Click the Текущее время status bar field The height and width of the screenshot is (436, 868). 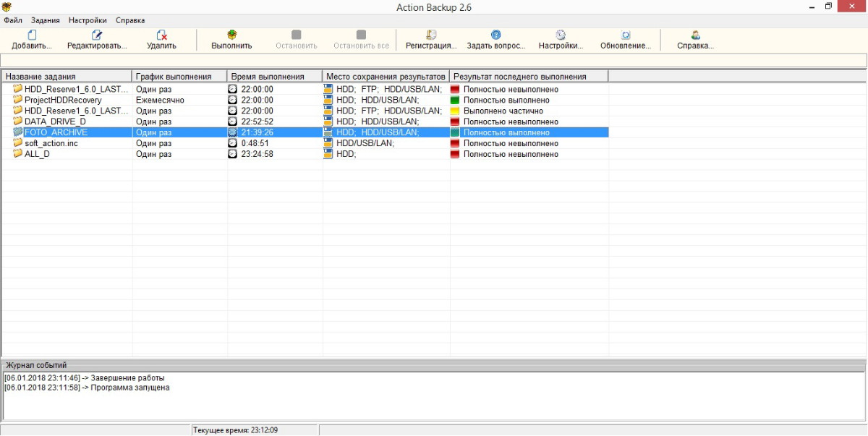[x=255, y=430]
